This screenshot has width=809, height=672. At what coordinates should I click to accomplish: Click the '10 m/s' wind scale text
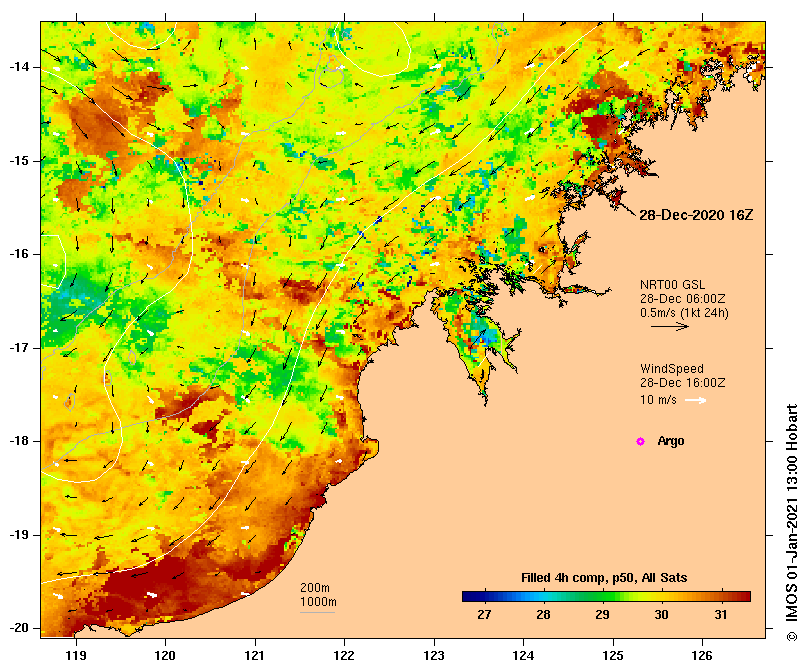pyautogui.click(x=658, y=400)
